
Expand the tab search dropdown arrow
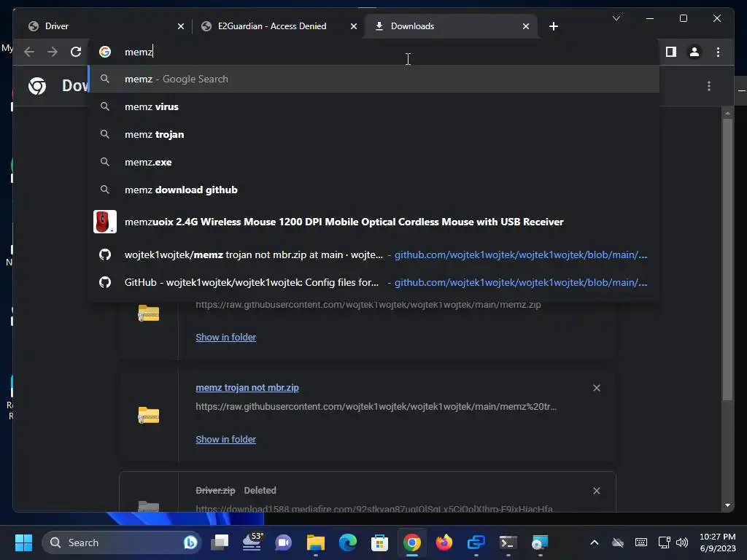click(x=616, y=18)
